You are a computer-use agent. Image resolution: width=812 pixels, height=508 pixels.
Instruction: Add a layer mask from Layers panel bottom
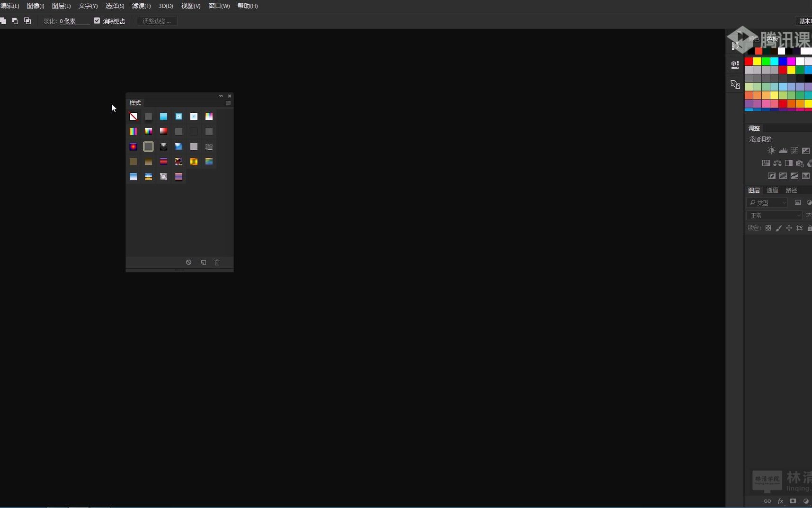click(x=793, y=501)
